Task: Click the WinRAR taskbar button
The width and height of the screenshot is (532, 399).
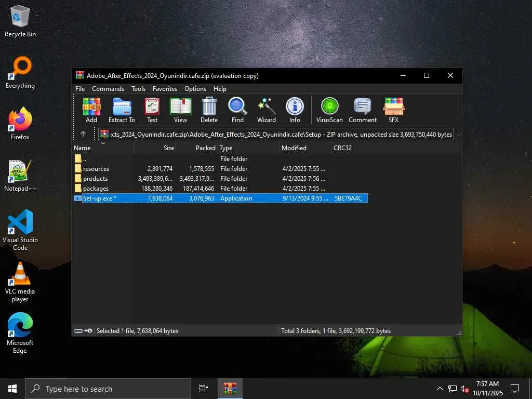Action: pyautogui.click(x=230, y=389)
